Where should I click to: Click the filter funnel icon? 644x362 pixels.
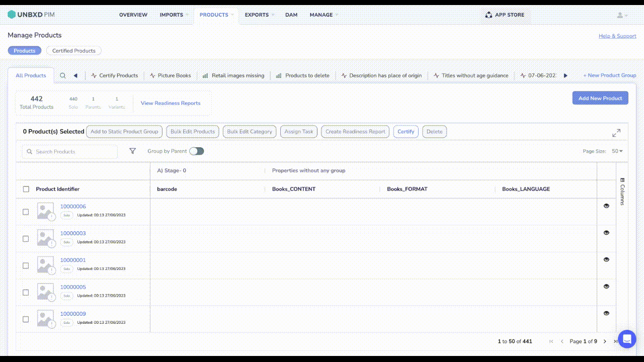click(x=132, y=151)
